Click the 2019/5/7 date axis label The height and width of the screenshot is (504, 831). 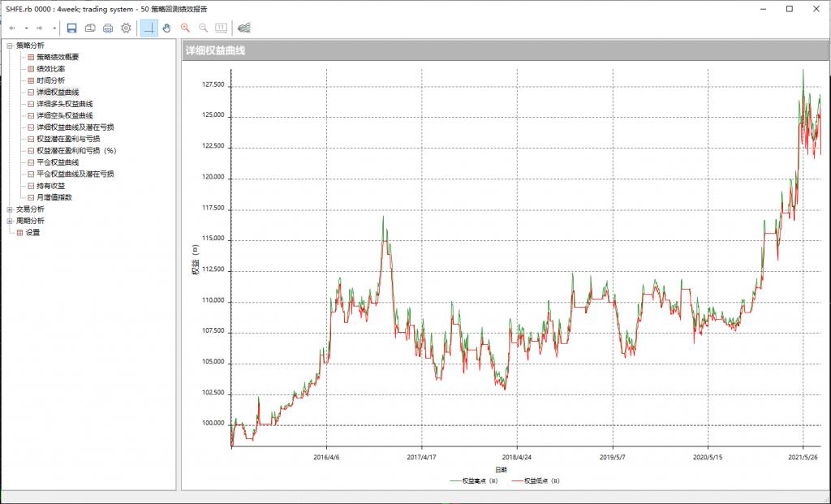613,457
